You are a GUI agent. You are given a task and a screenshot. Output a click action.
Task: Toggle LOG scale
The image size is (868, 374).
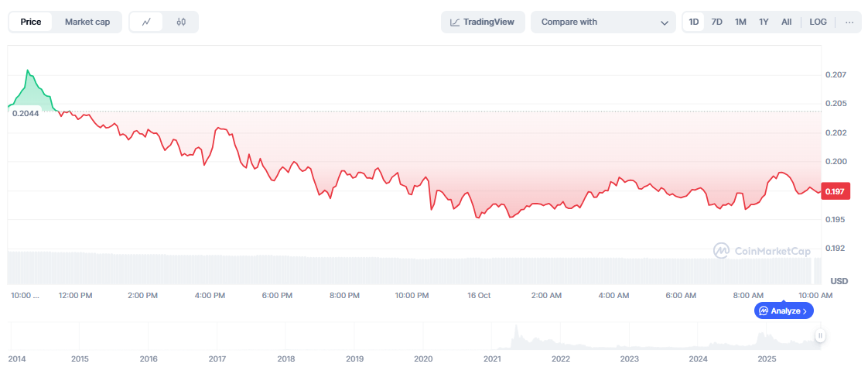(x=818, y=22)
